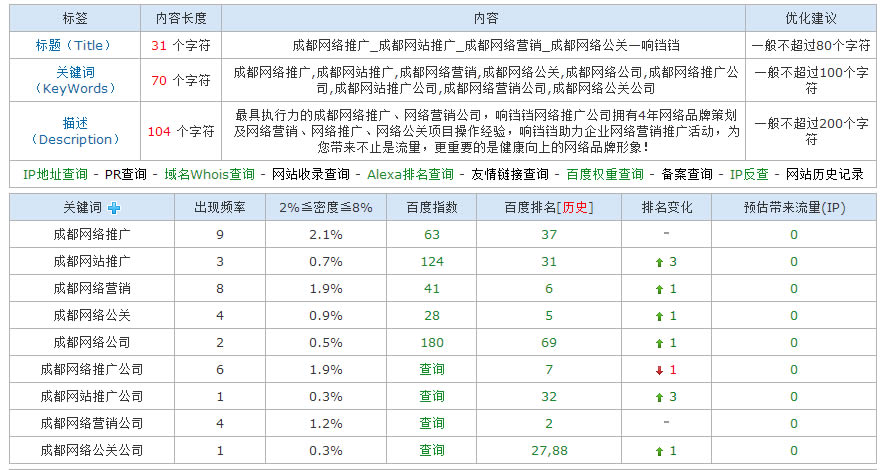This screenshot has width=882, height=470.
Task: Click the green up arrow in 成都网站推广 row
Action: click(659, 262)
